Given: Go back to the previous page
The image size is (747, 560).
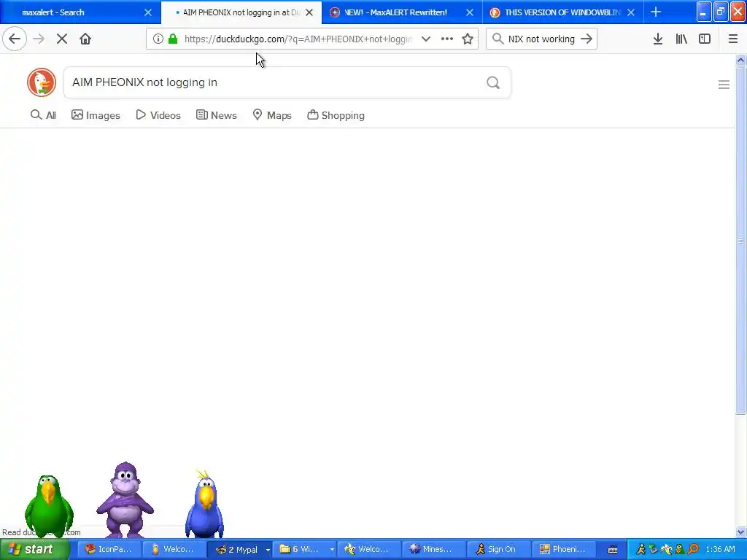Looking at the screenshot, I should (15, 39).
